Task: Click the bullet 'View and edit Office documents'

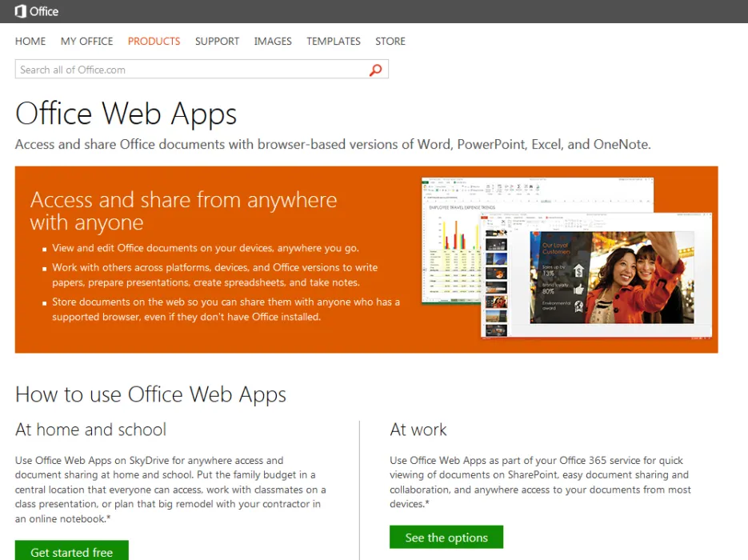Action: click(x=206, y=248)
